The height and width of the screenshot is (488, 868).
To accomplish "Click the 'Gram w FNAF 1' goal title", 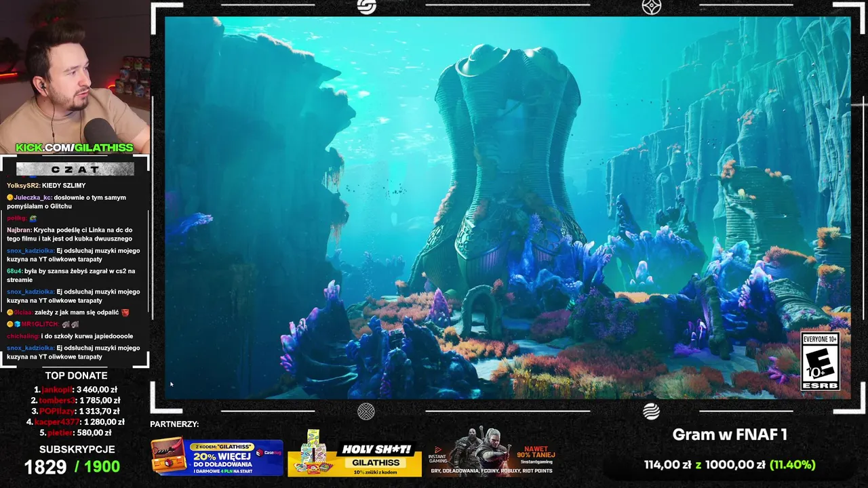I will click(x=730, y=435).
